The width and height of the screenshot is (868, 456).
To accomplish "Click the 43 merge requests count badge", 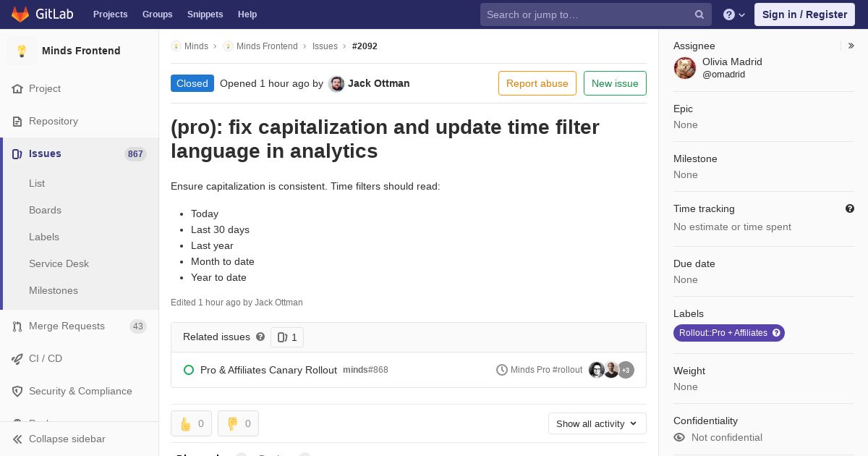I will tap(138, 326).
